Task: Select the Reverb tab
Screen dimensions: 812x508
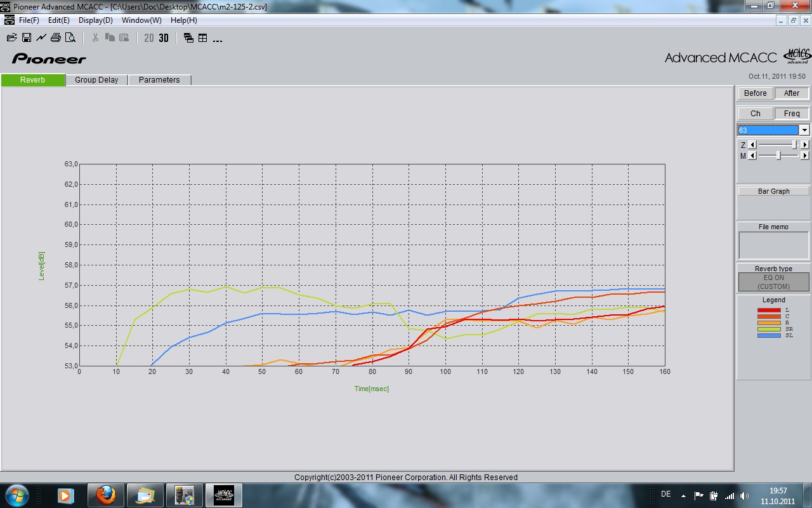Action: pos(33,80)
